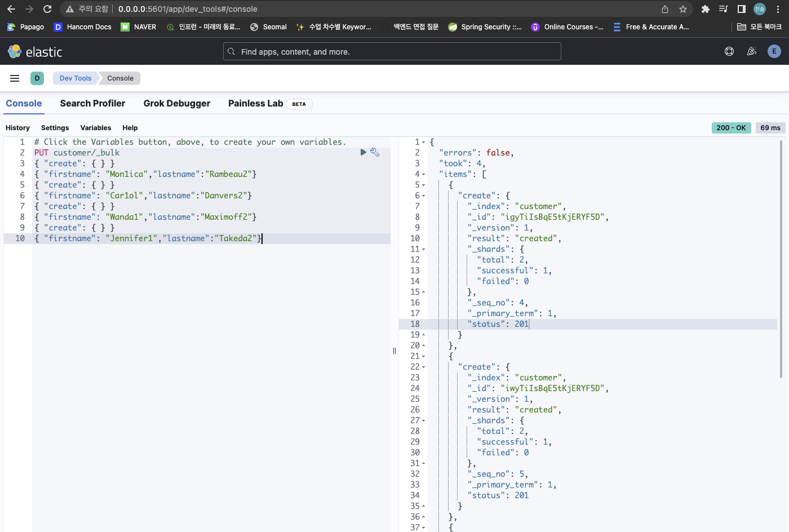Click the Dev Tools breadcrumb
The height and width of the screenshot is (532, 789).
pyautogui.click(x=75, y=78)
